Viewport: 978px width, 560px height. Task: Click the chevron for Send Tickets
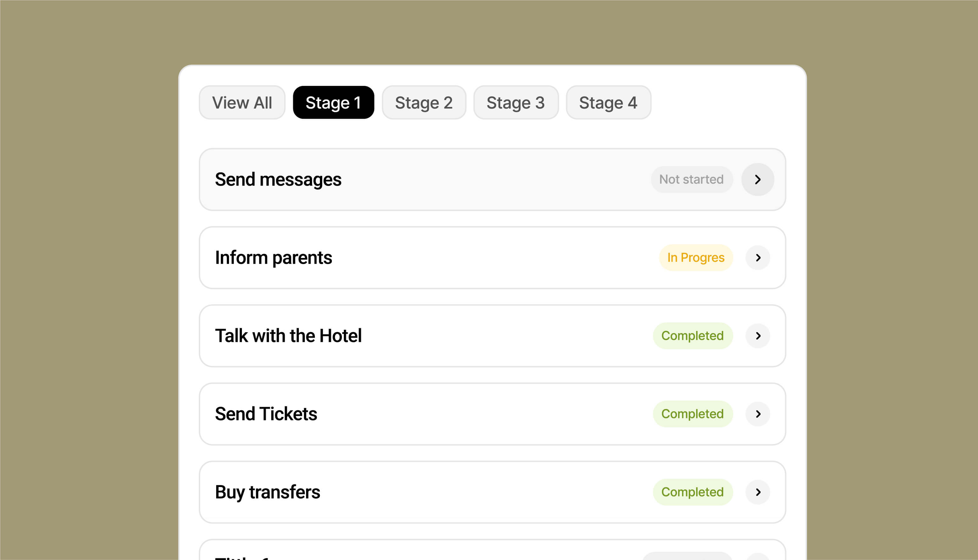tap(757, 413)
